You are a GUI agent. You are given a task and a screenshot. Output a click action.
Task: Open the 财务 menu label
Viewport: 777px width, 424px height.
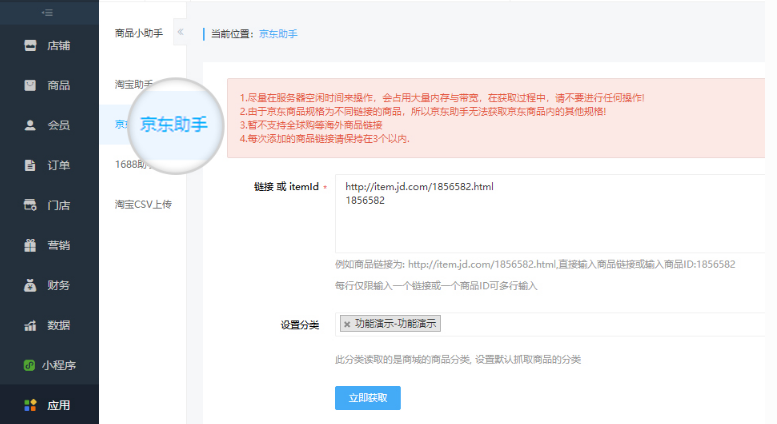59,285
